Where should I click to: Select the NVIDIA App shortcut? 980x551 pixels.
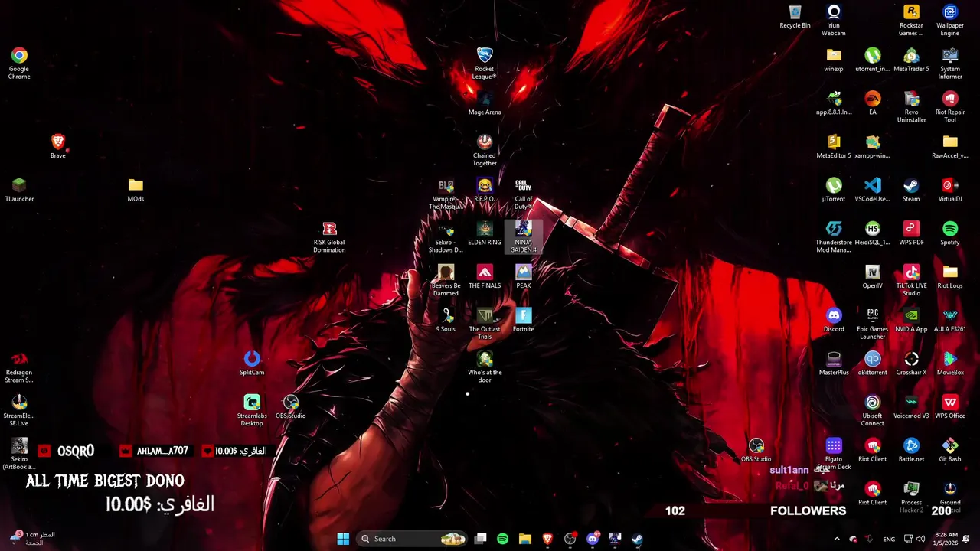(x=911, y=319)
